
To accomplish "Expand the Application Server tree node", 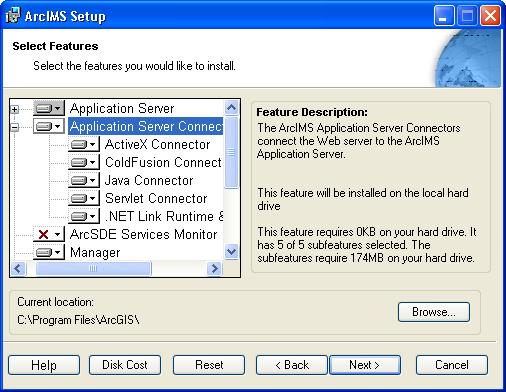I will 14,109.
